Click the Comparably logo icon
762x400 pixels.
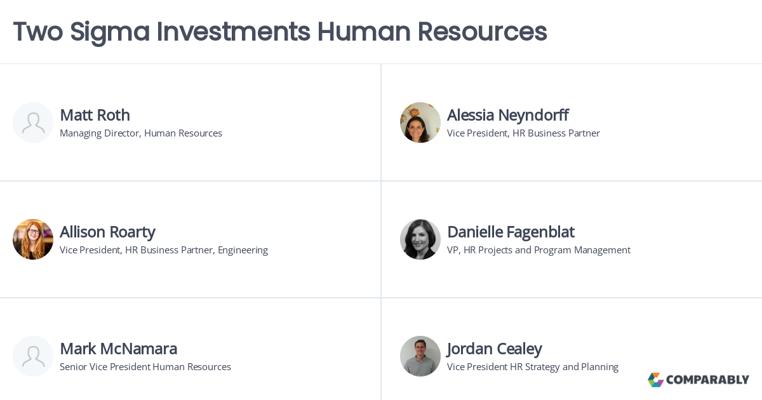pyautogui.click(x=656, y=380)
